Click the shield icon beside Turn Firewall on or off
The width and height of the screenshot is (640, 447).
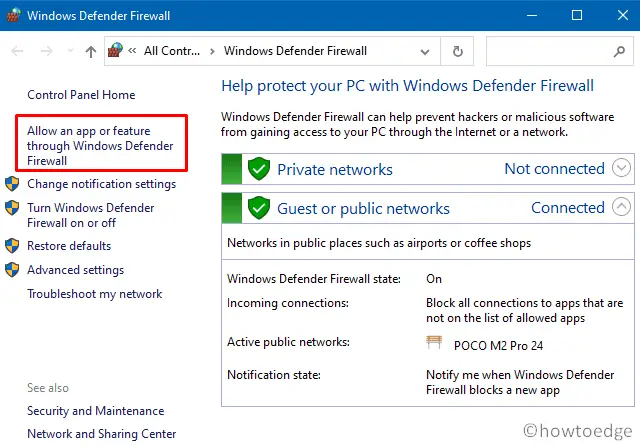[12, 208]
